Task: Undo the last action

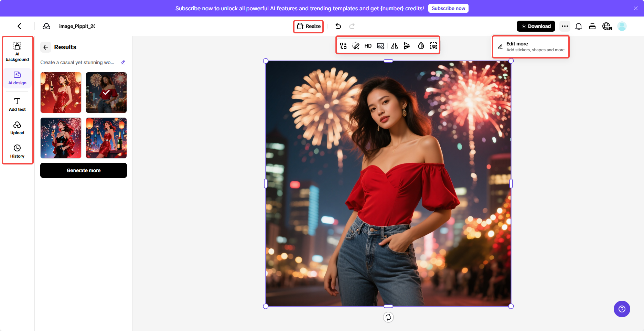Action: tap(338, 26)
